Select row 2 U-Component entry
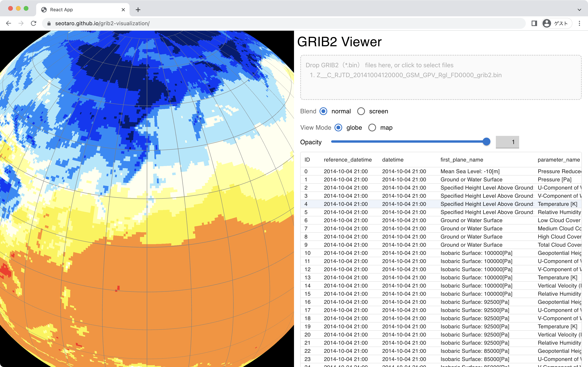The height and width of the screenshot is (367, 588). tap(441, 188)
